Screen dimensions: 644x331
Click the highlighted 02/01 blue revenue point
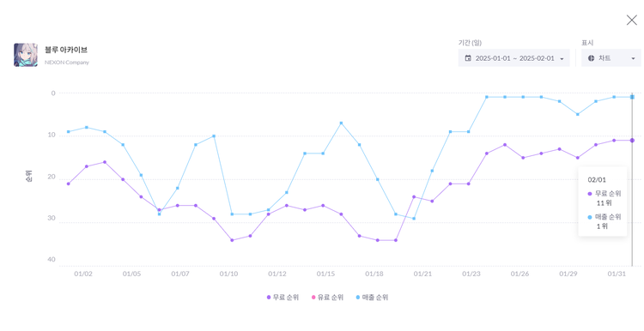pyautogui.click(x=632, y=97)
